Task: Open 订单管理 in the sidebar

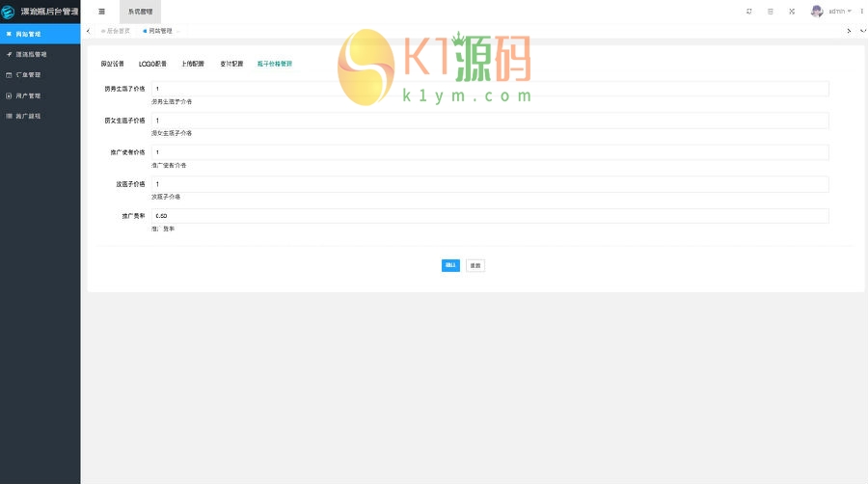Action: (x=40, y=74)
